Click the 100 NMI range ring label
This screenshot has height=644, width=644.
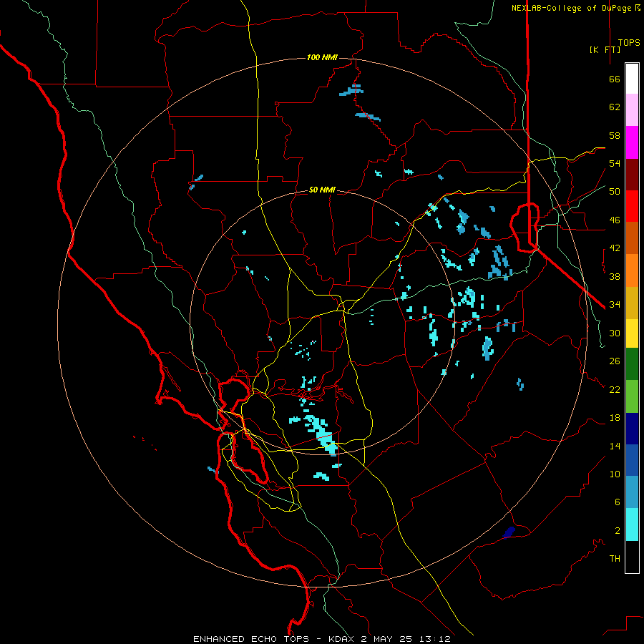(x=322, y=57)
